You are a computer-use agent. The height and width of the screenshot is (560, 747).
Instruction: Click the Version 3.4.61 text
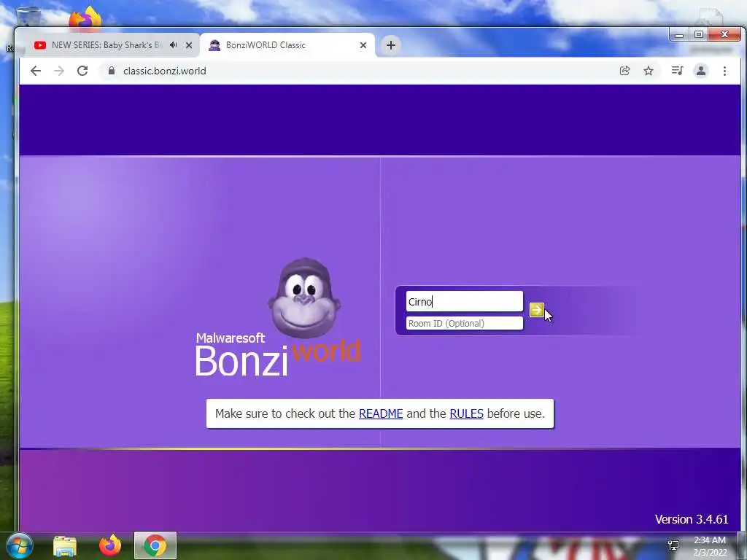coord(692,519)
